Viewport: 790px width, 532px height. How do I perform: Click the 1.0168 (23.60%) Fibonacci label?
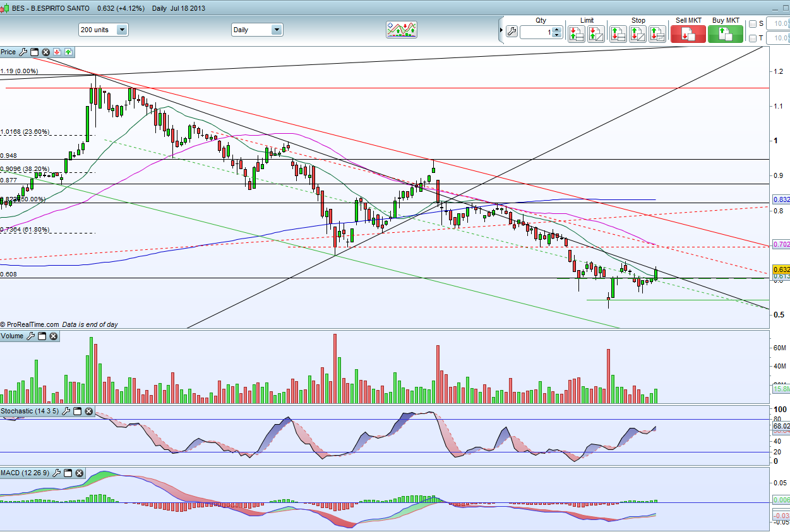[x=24, y=132]
